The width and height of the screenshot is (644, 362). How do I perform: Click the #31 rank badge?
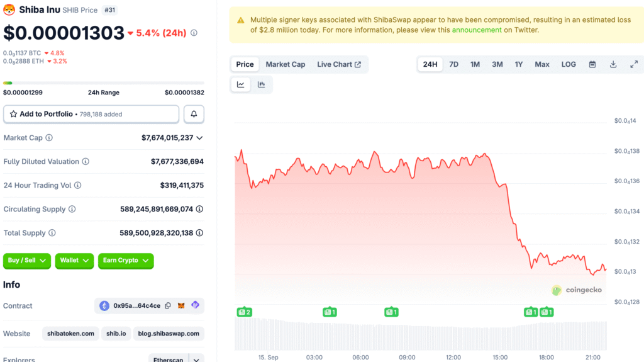[x=109, y=10]
